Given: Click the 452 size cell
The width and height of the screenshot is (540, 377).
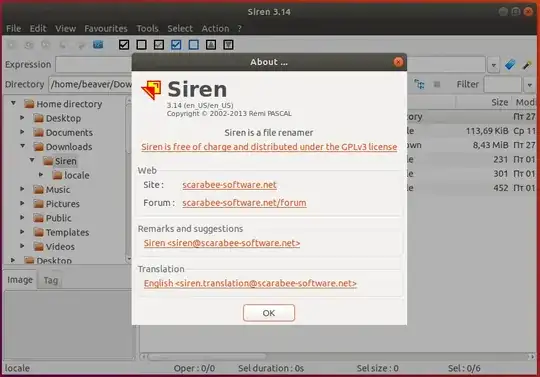Looking at the screenshot, I should click(500, 188).
